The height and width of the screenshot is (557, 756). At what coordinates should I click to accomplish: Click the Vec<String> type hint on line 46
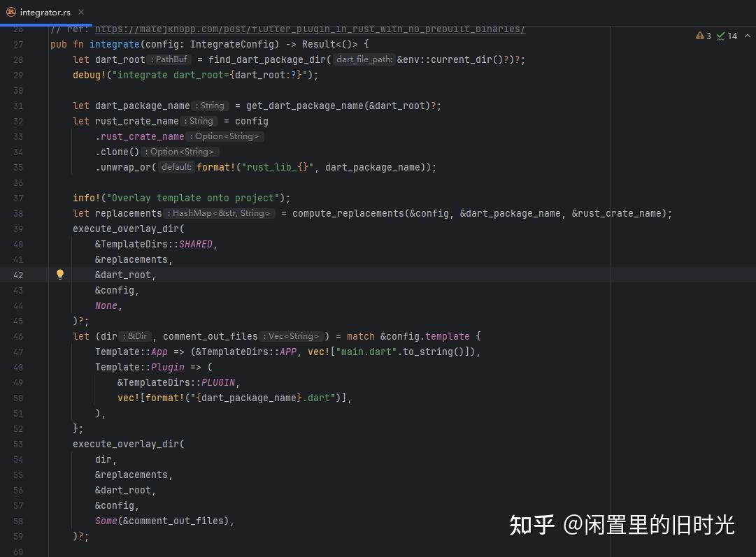point(293,336)
